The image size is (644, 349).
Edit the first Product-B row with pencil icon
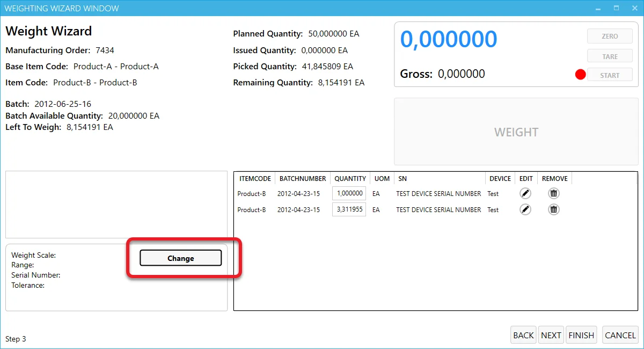click(526, 194)
